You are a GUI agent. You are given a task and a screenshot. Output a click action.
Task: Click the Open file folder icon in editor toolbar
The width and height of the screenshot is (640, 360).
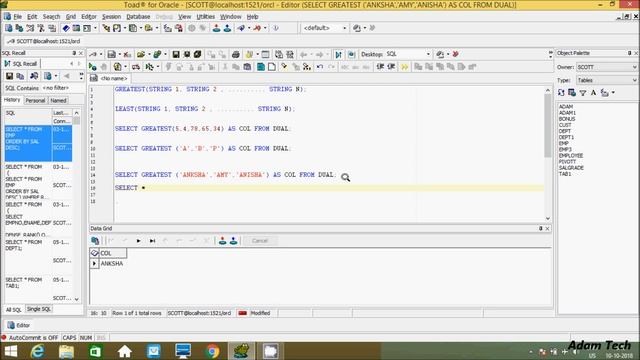141,54
